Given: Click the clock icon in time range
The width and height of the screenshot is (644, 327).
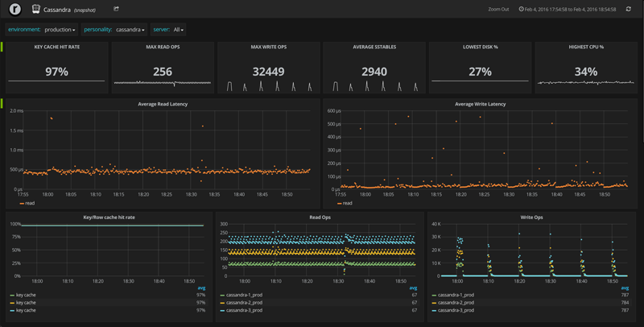Looking at the screenshot, I should pos(521,9).
